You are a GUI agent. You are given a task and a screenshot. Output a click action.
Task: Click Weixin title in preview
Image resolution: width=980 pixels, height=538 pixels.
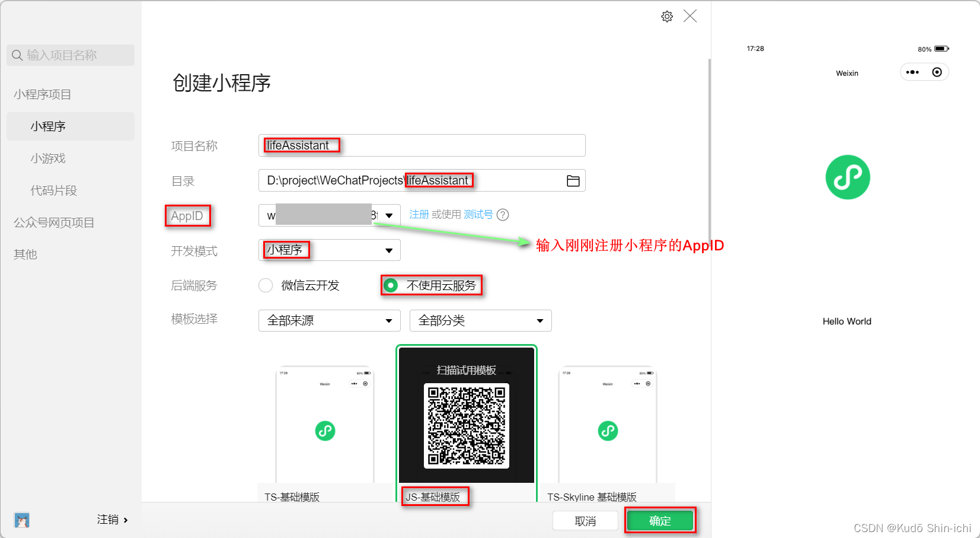(847, 74)
